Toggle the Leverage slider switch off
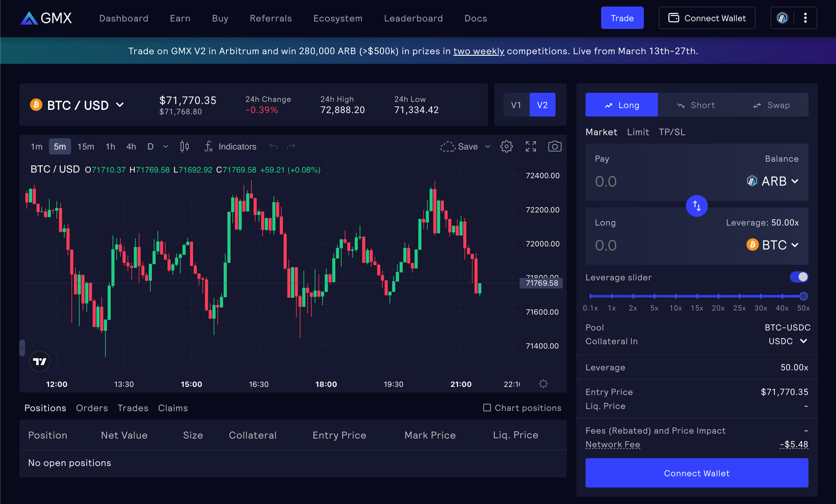 pos(799,277)
